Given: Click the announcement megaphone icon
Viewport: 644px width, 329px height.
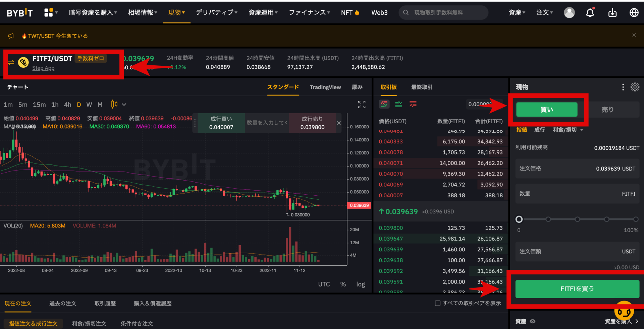Looking at the screenshot, I should 11,36.
